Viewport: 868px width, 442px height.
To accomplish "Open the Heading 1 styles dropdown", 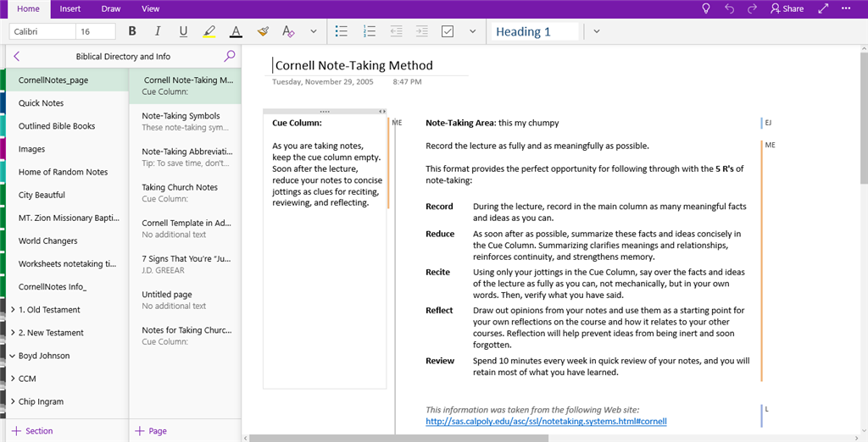I will (x=596, y=31).
